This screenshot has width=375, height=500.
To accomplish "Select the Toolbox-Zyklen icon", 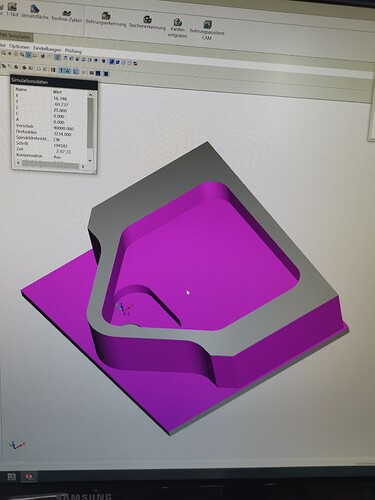I will click(x=67, y=16).
